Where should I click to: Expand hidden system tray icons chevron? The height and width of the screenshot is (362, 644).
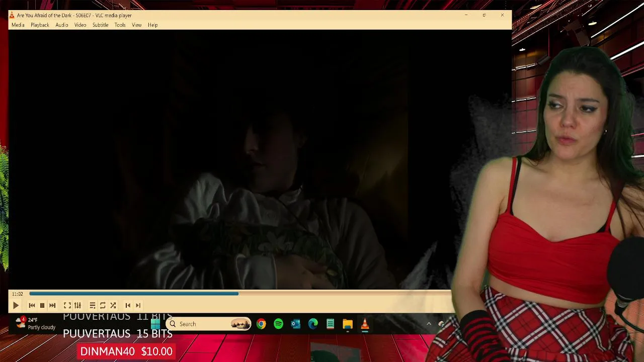coord(429,324)
